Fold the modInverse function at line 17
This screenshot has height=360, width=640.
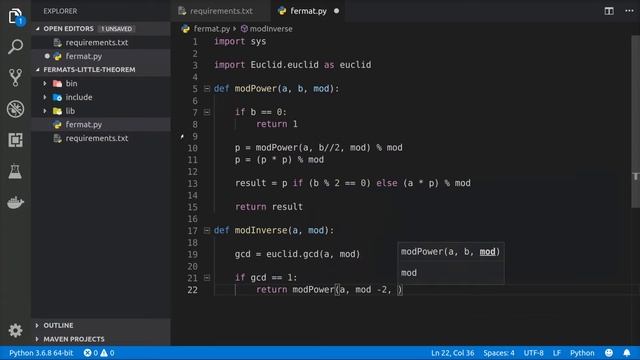click(207, 231)
